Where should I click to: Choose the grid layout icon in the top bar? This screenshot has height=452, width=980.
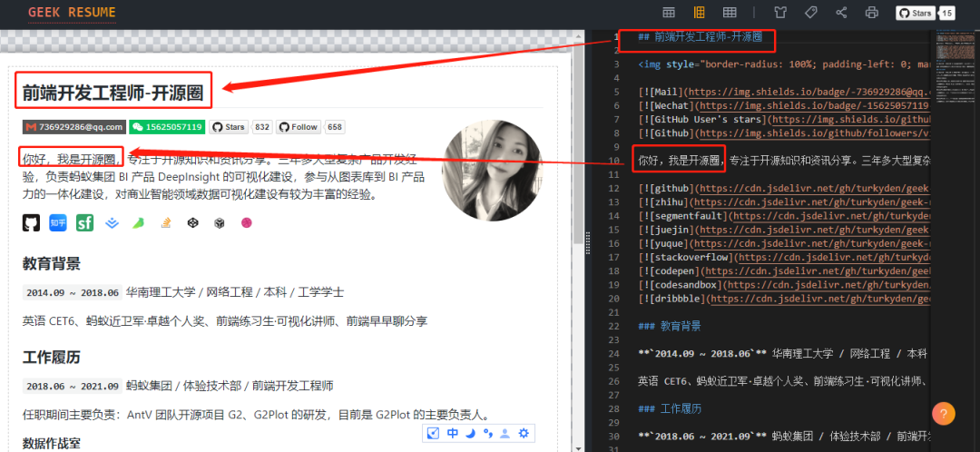click(x=730, y=13)
